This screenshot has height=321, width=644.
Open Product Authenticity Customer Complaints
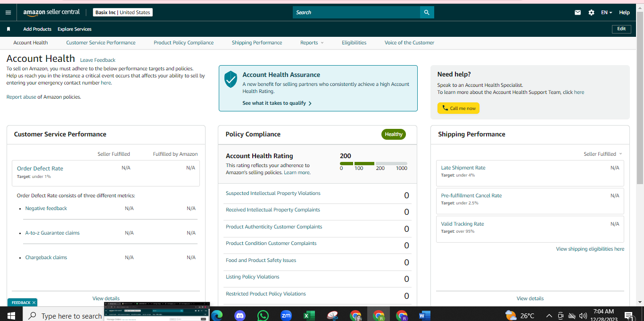[x=274, y=227]
